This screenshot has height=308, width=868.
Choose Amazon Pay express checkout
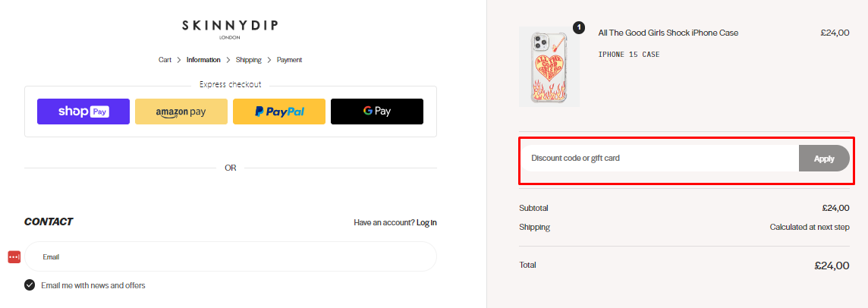(x=181, y=112)
